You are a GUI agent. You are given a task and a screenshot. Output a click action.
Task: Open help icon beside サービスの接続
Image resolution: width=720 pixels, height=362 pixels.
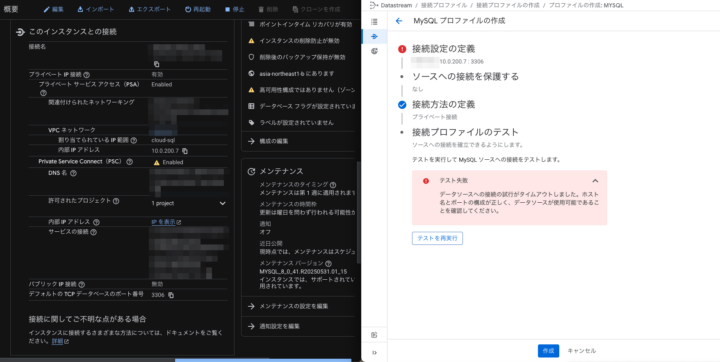[x=94, y=232]
